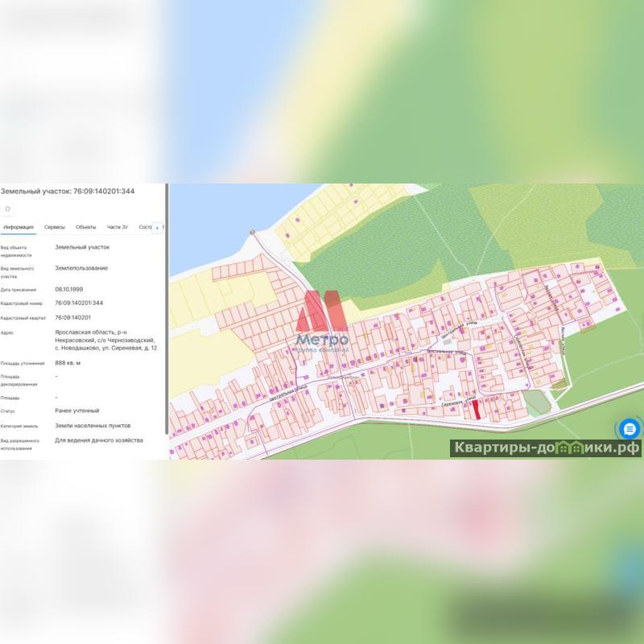Image resolution: width=644 pixels, height=644 pixels.
Task: Click cadastral quarter value 76:09:140201
Action: (78, 317)
